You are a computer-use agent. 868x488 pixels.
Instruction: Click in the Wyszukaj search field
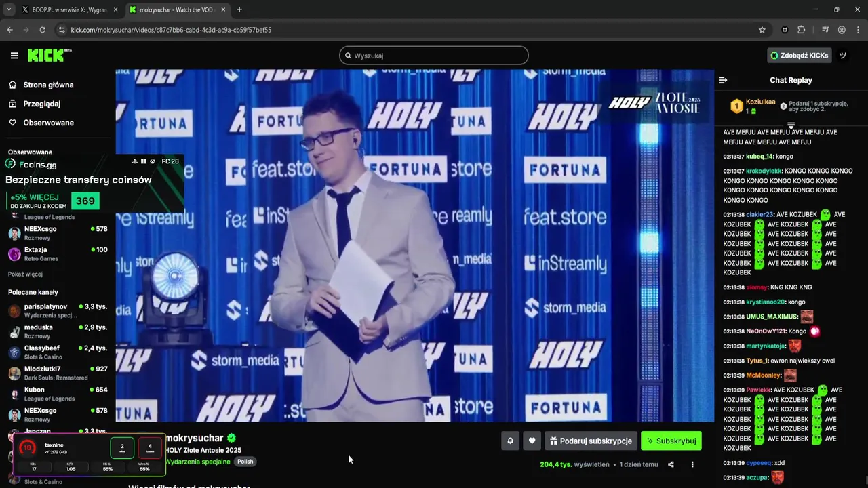(x=434, y=56)
